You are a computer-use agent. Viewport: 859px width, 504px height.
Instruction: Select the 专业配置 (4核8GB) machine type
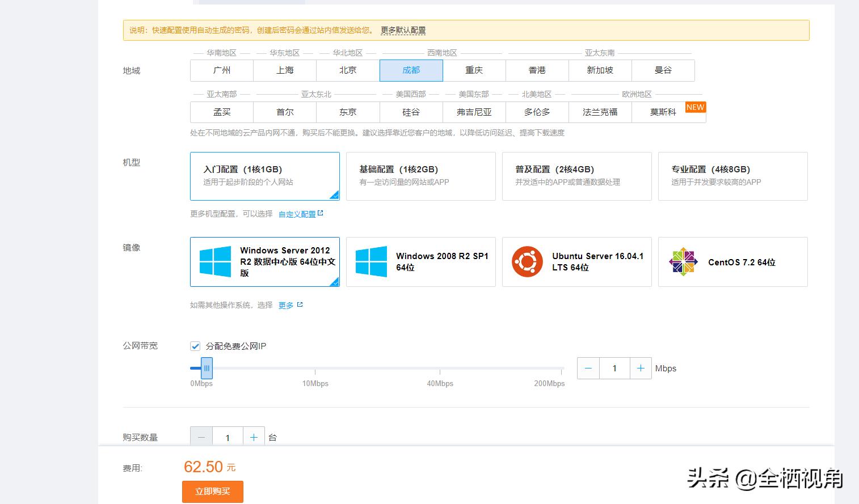point(732,176)
